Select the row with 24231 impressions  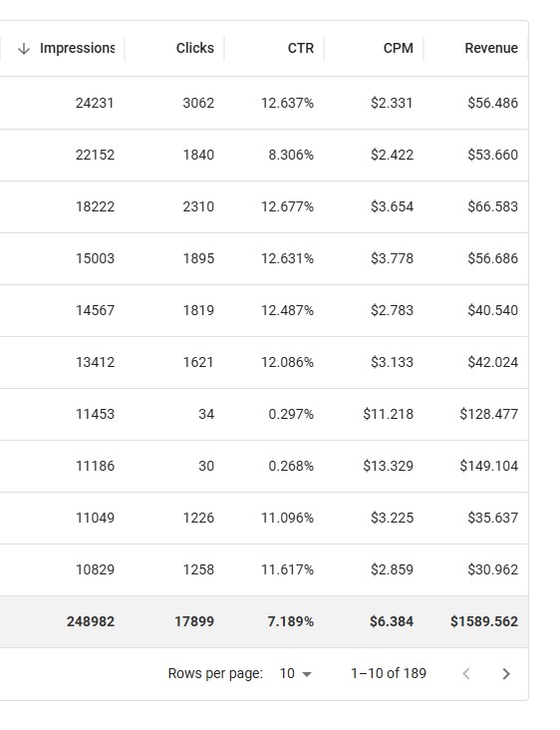pyautogui.click(x=264, y=103)
